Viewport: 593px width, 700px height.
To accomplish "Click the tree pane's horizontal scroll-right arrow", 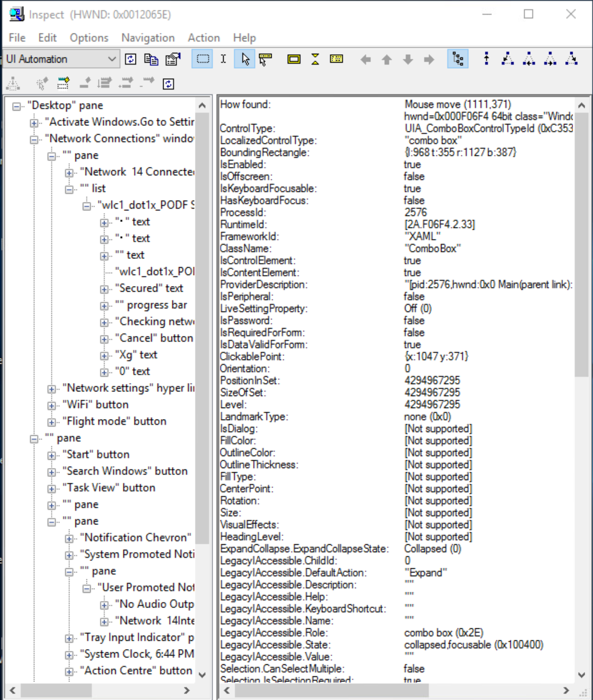I will coord(187,690).
